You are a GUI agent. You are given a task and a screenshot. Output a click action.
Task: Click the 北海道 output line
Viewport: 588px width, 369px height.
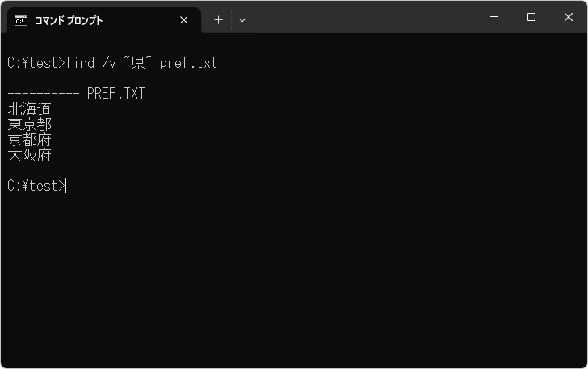click(x=29, y=109)
